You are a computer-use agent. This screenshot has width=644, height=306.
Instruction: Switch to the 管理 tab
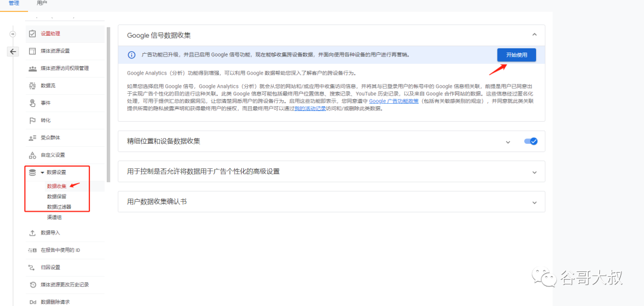[14, 4]
